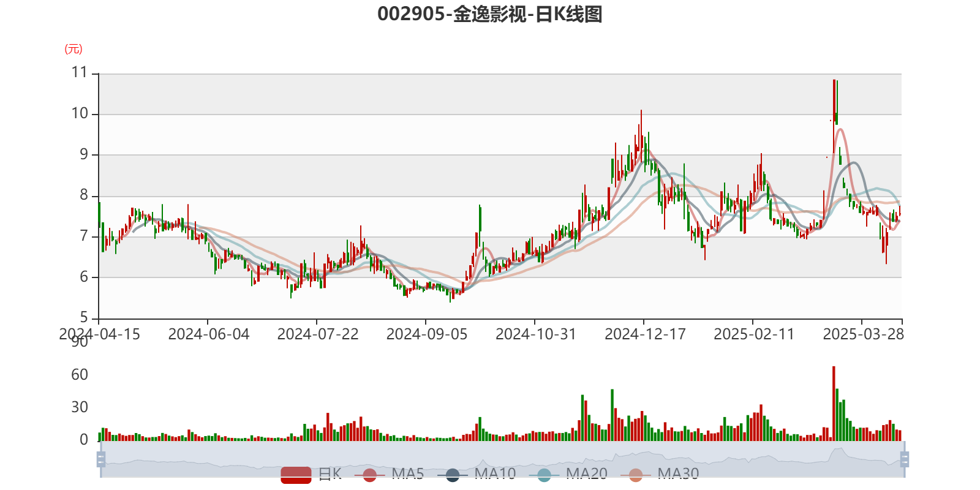Click the price axis label 8
The width and height of the screenshot is (980, 490).
coord(84,195)
